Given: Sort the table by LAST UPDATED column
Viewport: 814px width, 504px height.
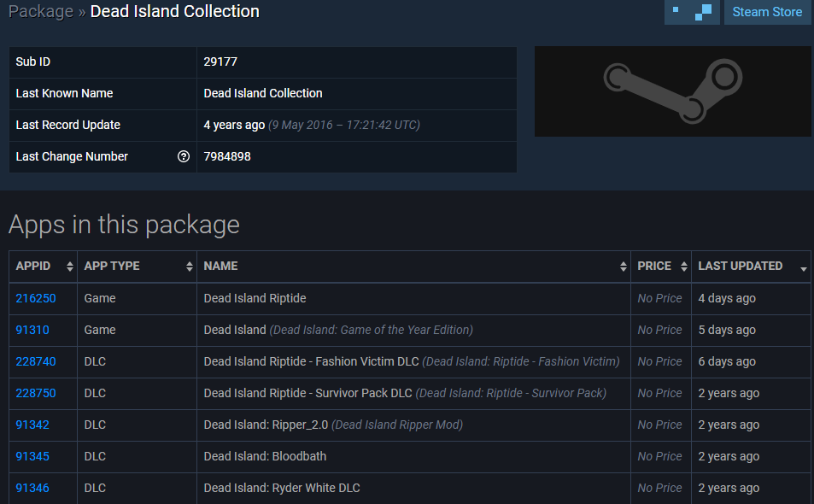Looking at the screenshot, I should tap(750, 267).
